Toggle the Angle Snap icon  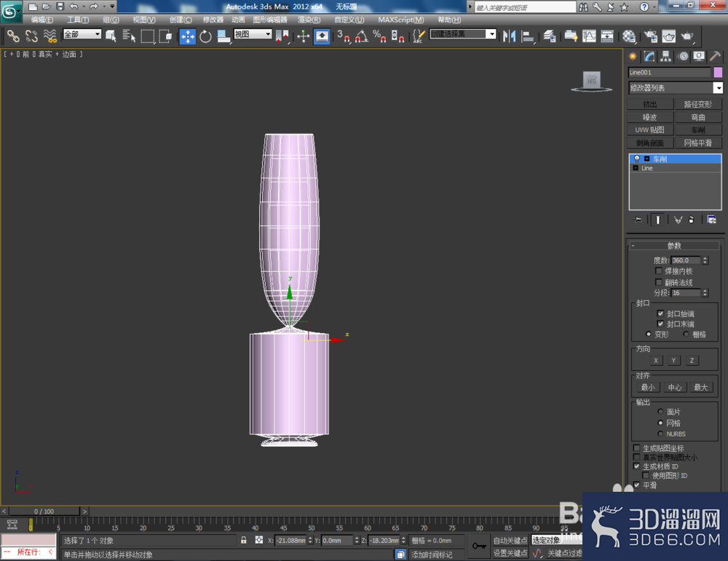[x=362, y=36]
